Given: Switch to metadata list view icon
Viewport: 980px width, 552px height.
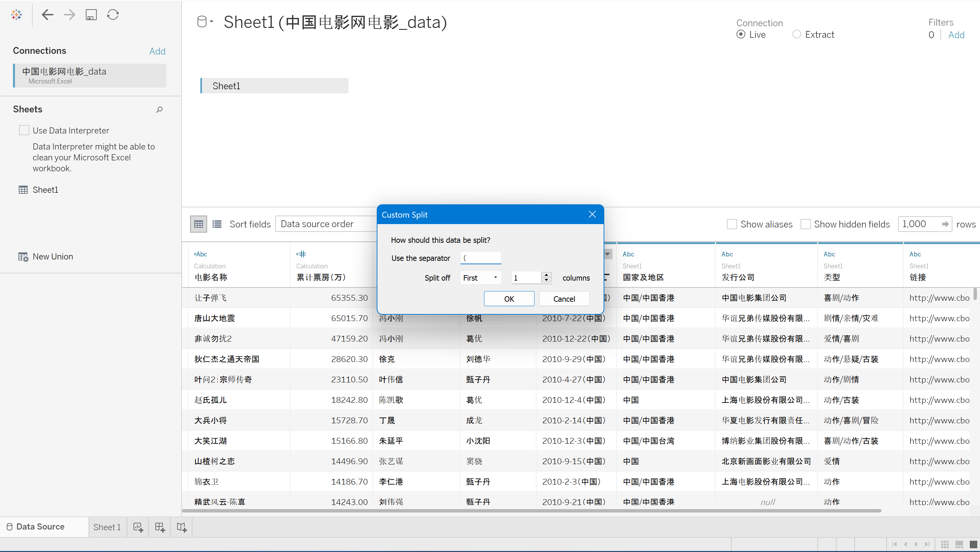Looking at the screenshot, I should click(217, 224).
